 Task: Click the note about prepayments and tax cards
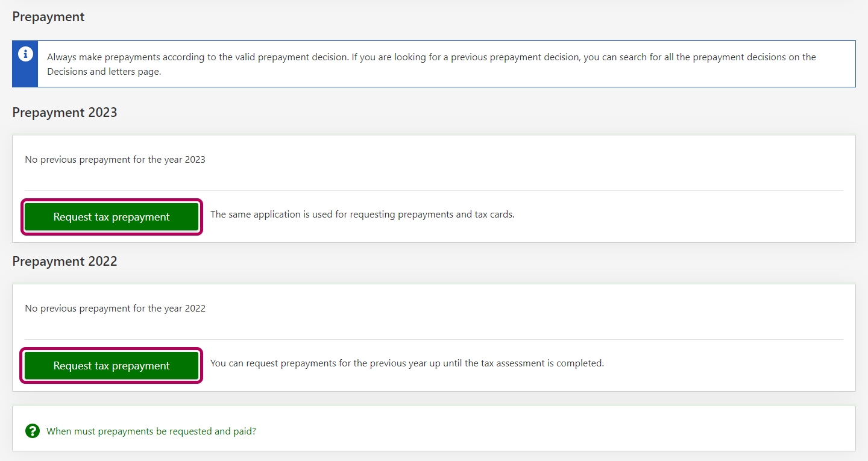coord(362,215)
